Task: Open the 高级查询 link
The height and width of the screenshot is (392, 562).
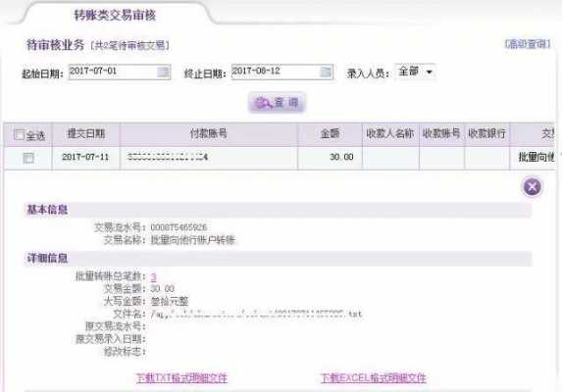Action: [528, 44]
